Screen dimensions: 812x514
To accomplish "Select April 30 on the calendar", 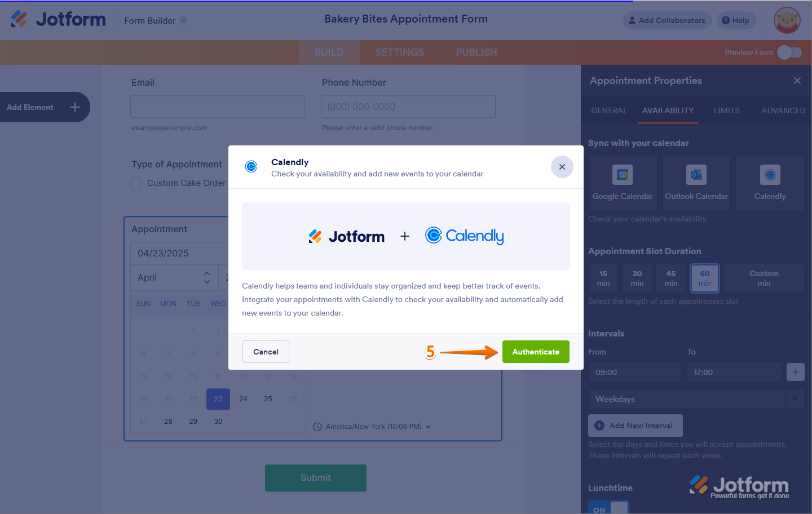I will click(218, 422).
